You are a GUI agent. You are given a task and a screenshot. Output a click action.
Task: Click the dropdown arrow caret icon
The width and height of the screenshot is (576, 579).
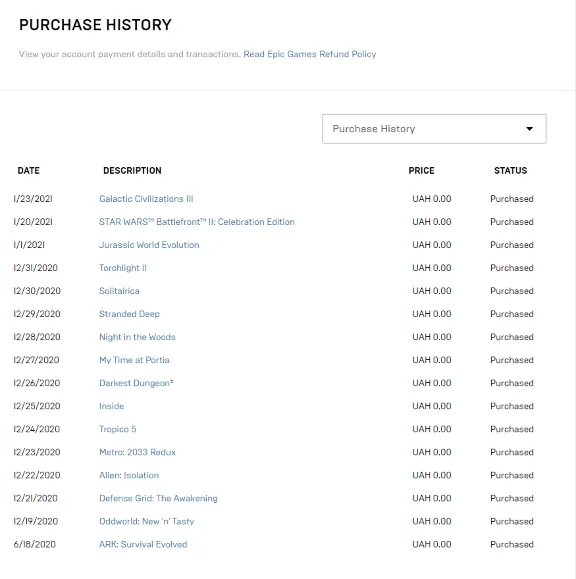click(529, 129)
